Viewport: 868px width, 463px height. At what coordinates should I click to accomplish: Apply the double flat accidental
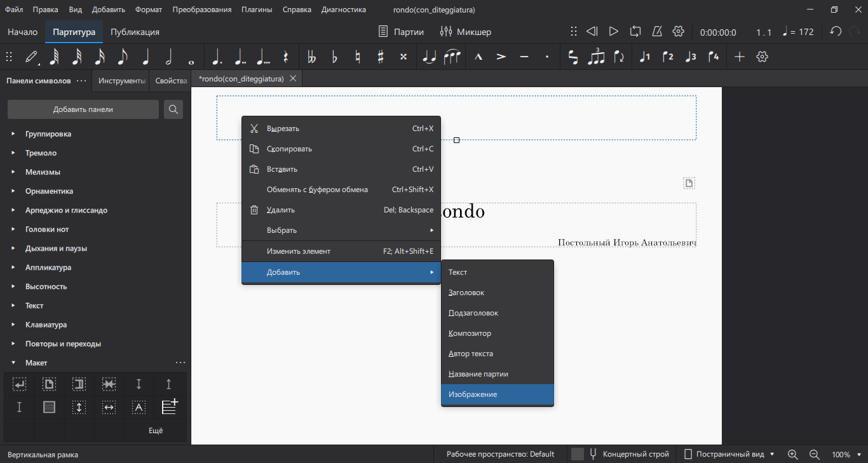pos(311,57)
